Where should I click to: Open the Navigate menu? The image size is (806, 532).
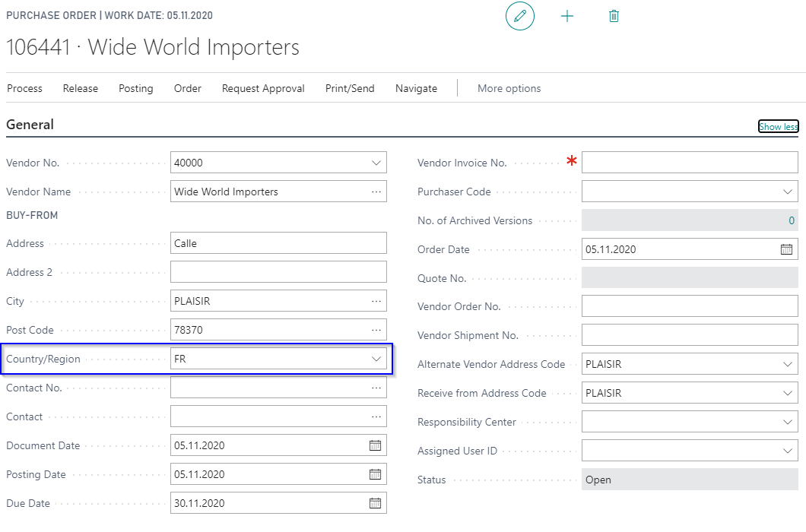click(x=417, y=88)
